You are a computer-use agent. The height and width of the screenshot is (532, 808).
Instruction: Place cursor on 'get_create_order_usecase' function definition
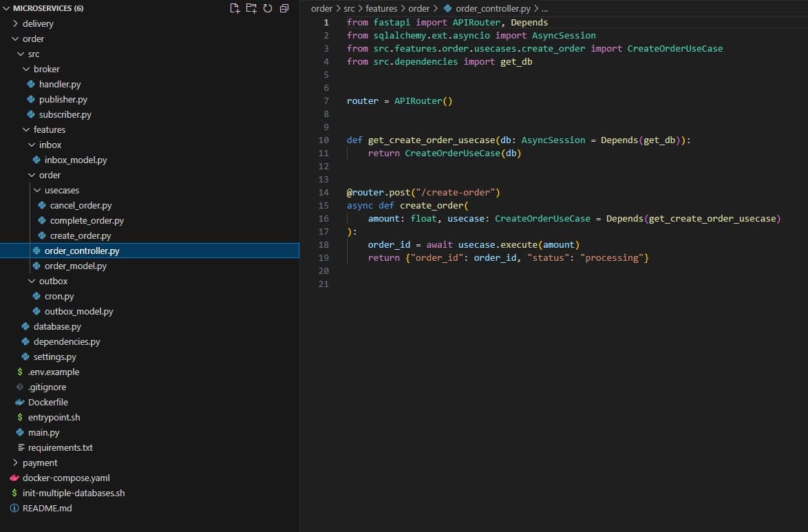[432, 140]
